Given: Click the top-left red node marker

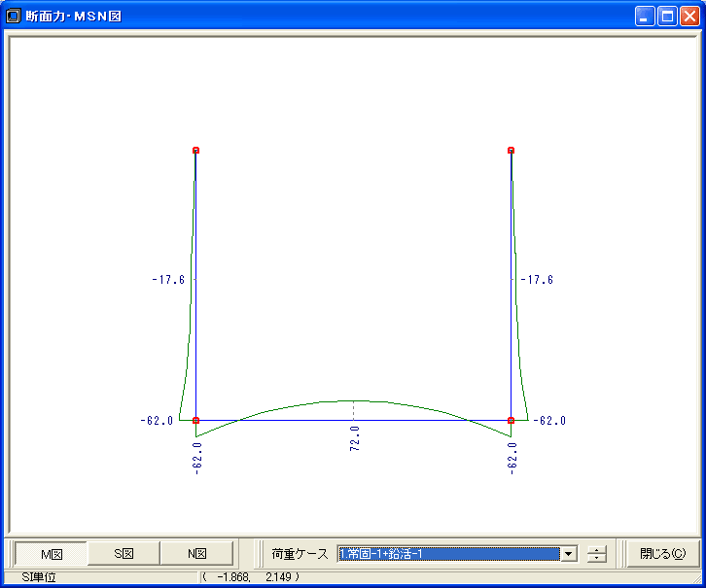Looking at the screenshot, I should click(195, 151).
